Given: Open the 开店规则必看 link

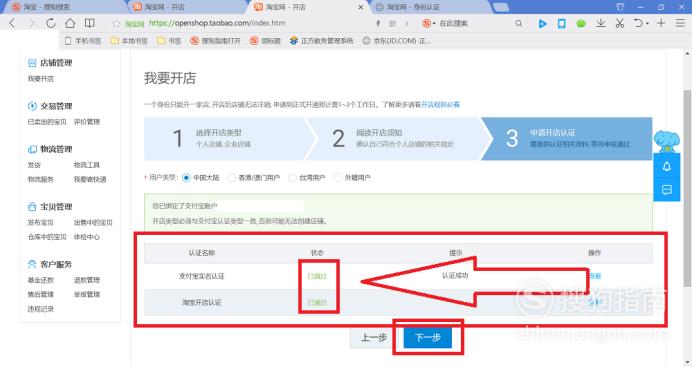Looking at the screenshot, I should click(440, 105).
